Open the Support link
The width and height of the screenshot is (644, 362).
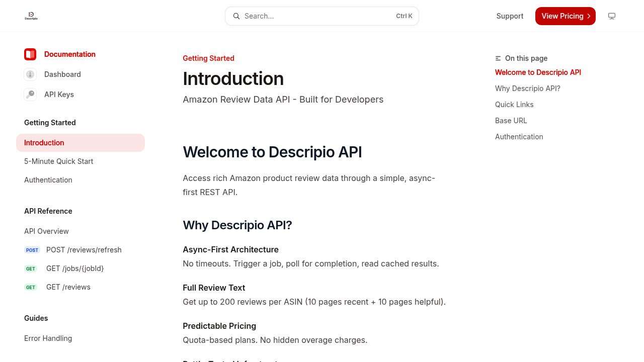click(x=510, y=16)
